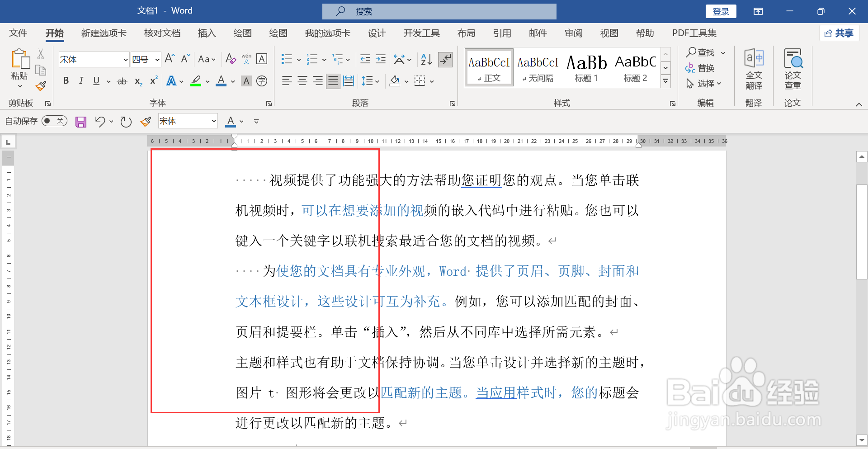Open the 文件 File menu
Viewport: 868px width, 449px height.
(18, 33)
